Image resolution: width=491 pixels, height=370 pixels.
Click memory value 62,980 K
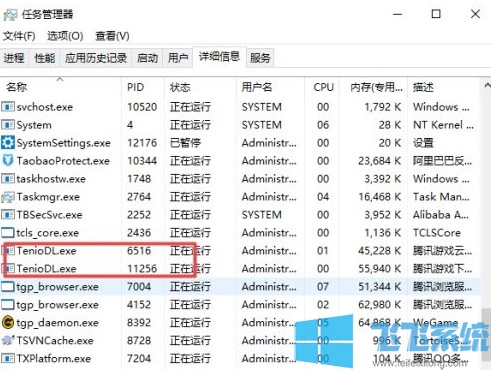tap(380, 305)
